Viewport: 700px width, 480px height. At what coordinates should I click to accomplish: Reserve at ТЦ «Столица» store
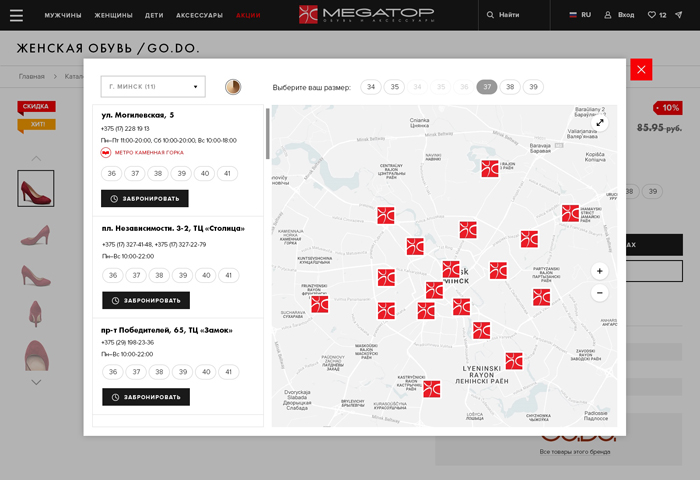(146, 301)
